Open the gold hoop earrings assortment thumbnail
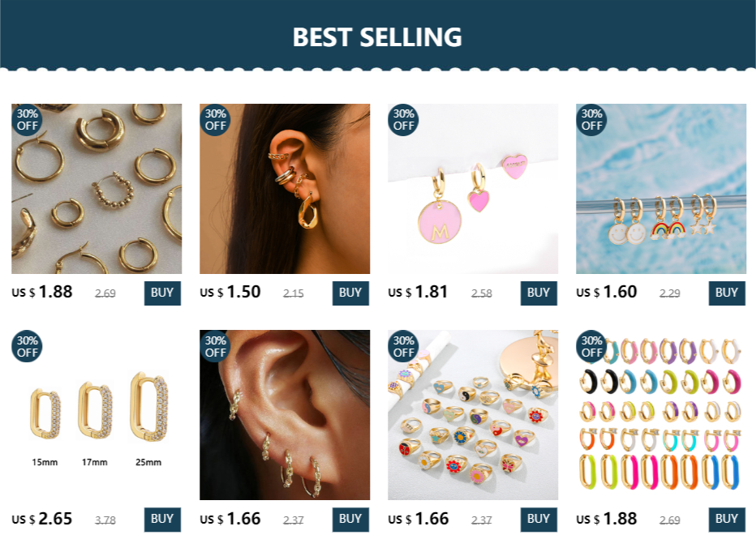The width and height of the screenshot is (756, 552). [97, 189]
